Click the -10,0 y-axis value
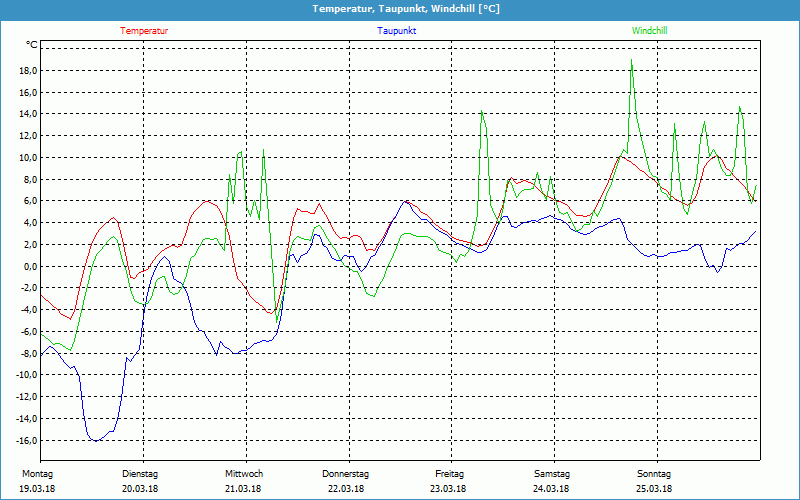 [x=27, y=375]
